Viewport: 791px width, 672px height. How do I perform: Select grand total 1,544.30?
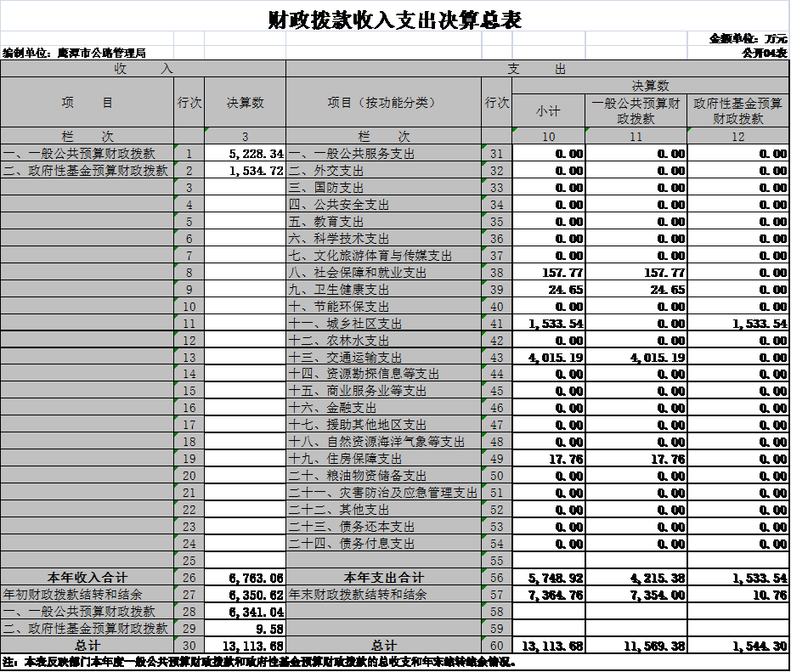pos(760,647)
